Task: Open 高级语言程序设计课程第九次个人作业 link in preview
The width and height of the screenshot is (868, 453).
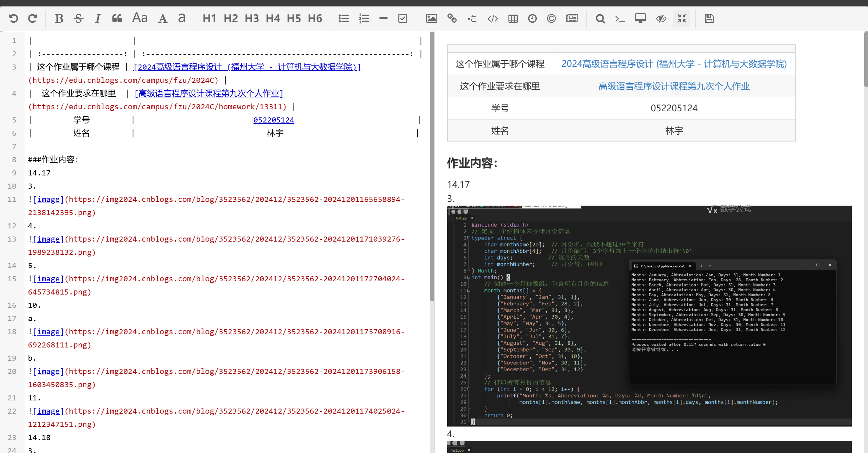Action: tap(674, 86)
